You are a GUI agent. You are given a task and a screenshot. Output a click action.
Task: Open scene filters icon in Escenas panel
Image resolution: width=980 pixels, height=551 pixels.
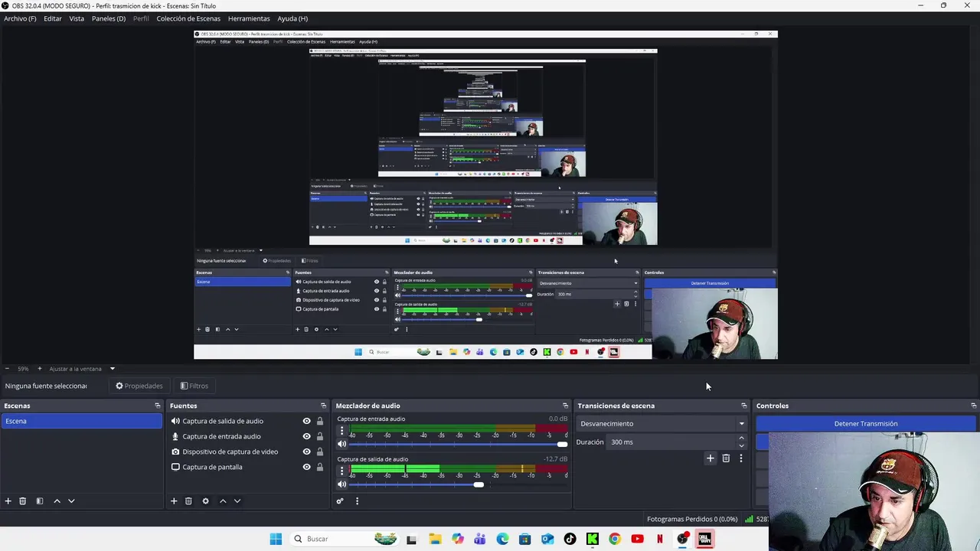coord(40,501)
